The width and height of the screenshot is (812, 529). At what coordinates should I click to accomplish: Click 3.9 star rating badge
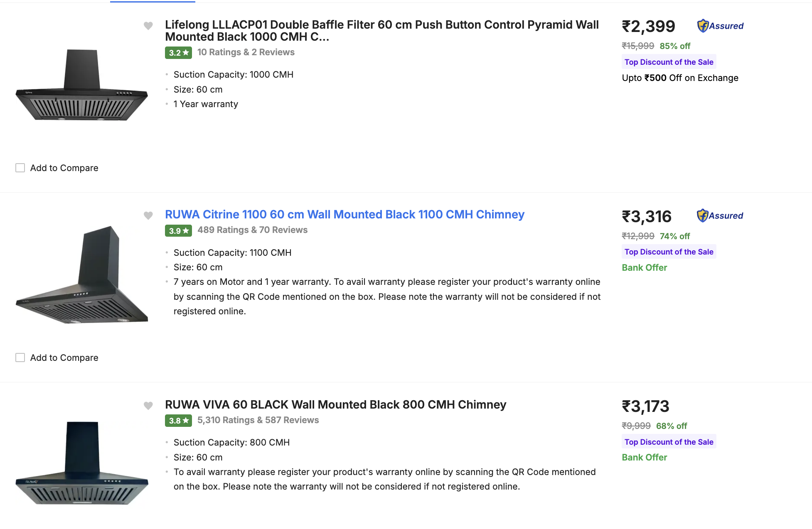pos(178,230)
